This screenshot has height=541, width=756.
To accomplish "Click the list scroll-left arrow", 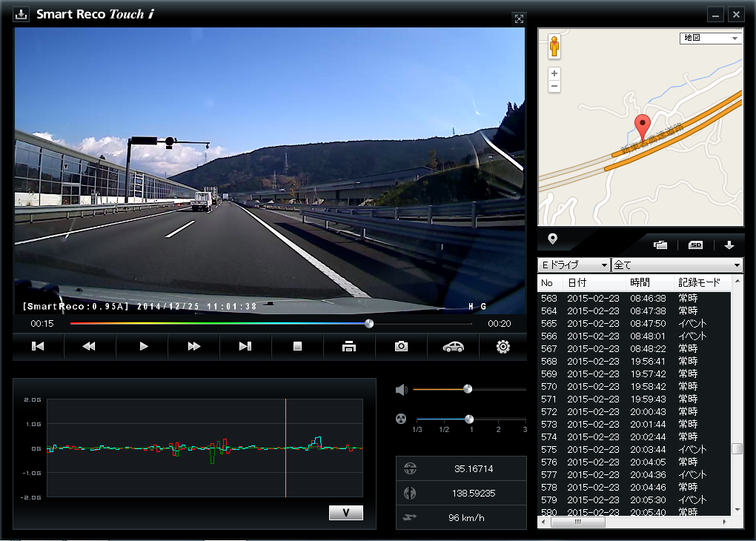I will (x=543, y=522).
